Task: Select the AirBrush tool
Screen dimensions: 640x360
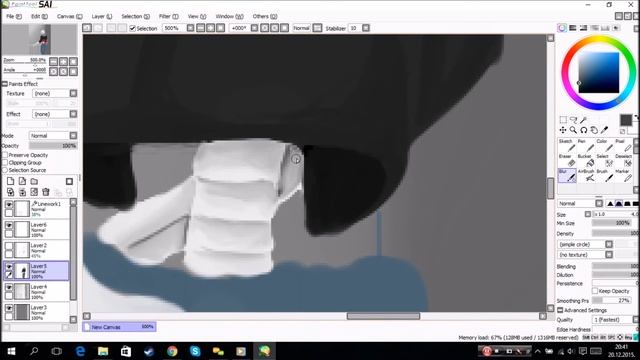Action: pos(586,176)
